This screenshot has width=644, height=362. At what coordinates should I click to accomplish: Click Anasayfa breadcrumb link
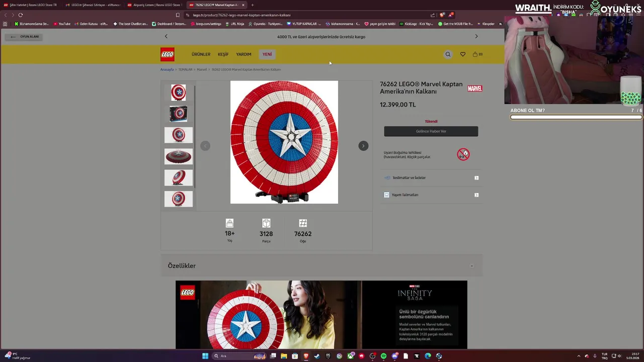coord(167,69)
